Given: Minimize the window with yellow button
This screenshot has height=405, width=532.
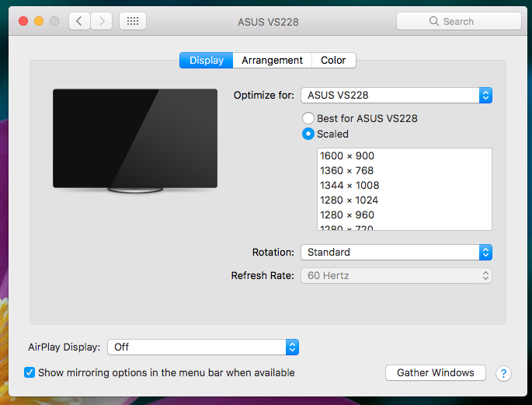Looking at the screenshot, I should coord(39,22).
